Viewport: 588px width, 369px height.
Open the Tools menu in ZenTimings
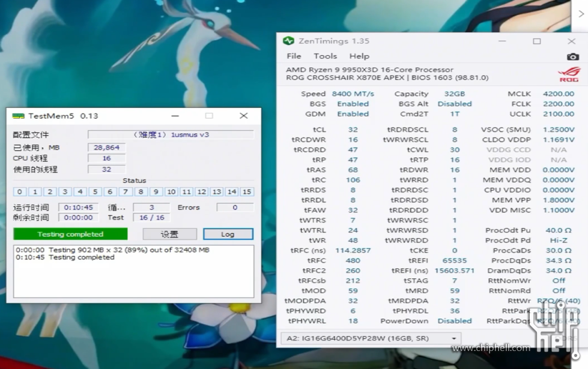click(x=325, y=56)
